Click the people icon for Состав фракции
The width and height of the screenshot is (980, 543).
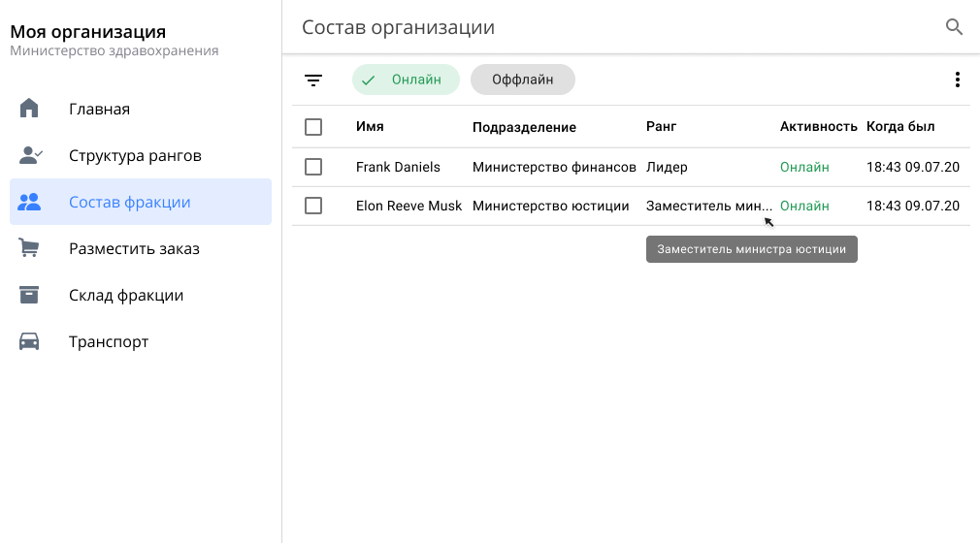30,202
